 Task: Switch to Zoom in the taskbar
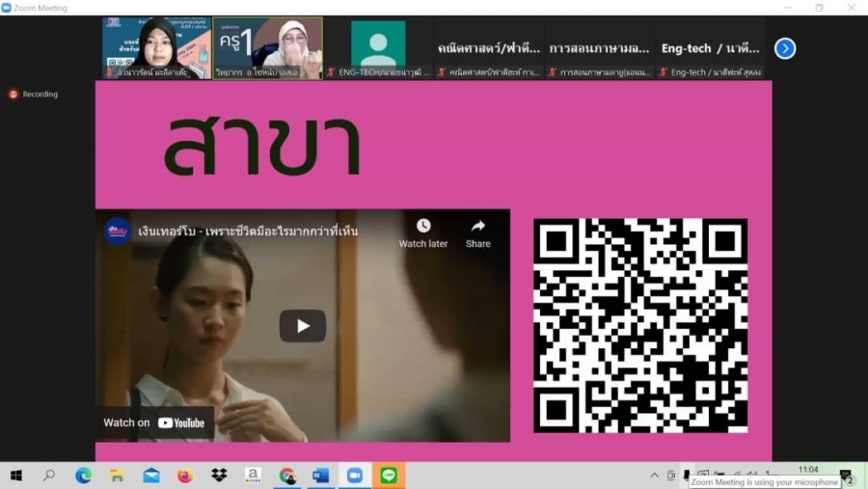point(354,475)
